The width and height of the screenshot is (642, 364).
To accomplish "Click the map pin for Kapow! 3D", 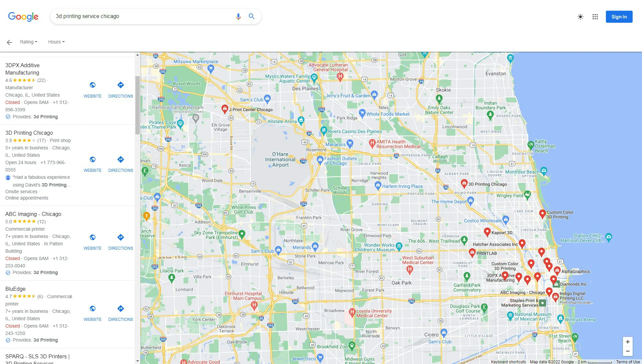I will point(487,231).
